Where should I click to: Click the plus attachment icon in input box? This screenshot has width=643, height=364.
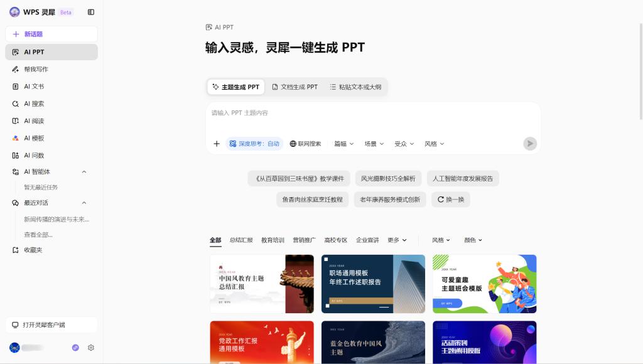coord(217,144)
